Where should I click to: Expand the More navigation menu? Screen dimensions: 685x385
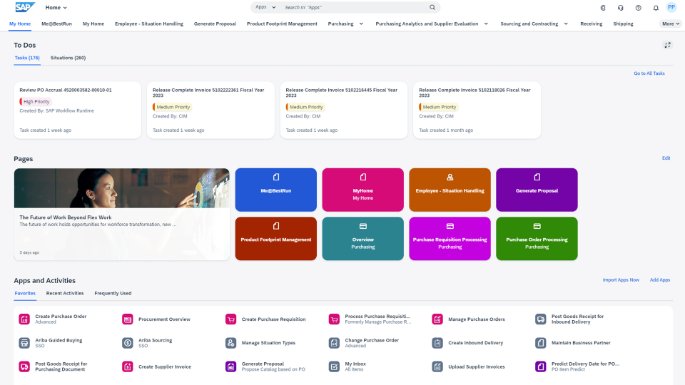[671, 24]
